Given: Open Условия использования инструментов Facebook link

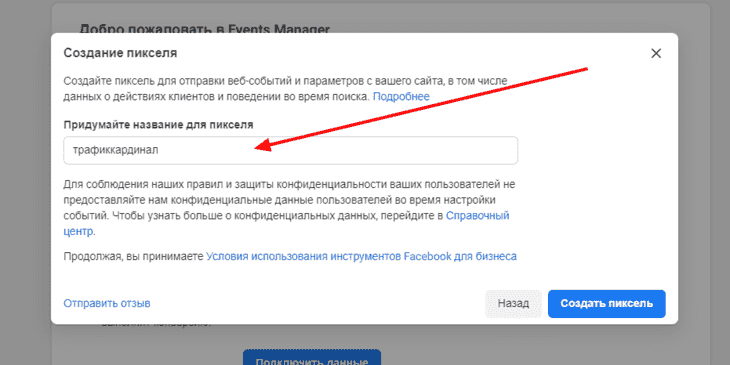Looking at the screenshot, I should 361,257.
